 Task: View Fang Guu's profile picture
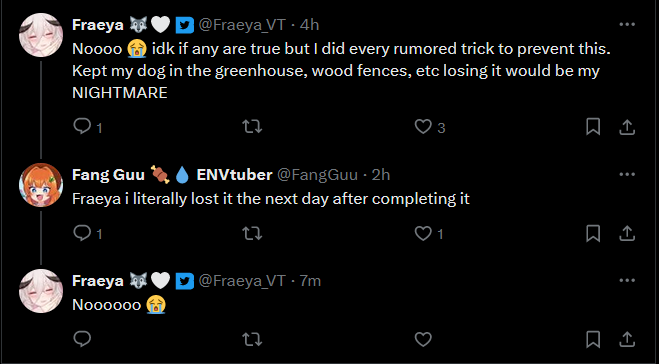click(41, 185)
